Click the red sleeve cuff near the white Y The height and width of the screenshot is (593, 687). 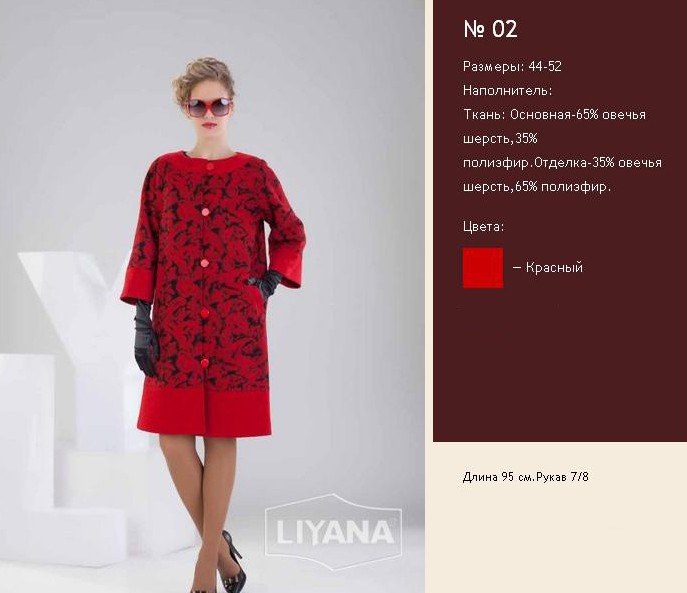click(x=137, y=288)
